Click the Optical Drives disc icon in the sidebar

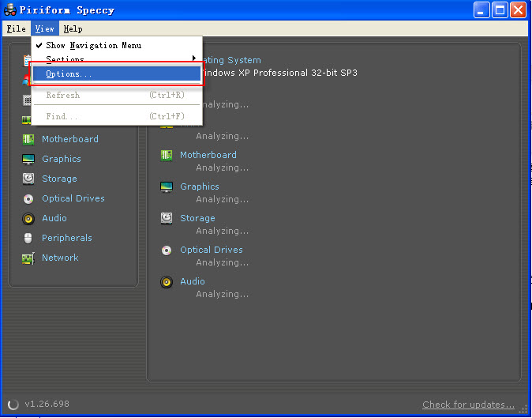[x=28, y=199]
